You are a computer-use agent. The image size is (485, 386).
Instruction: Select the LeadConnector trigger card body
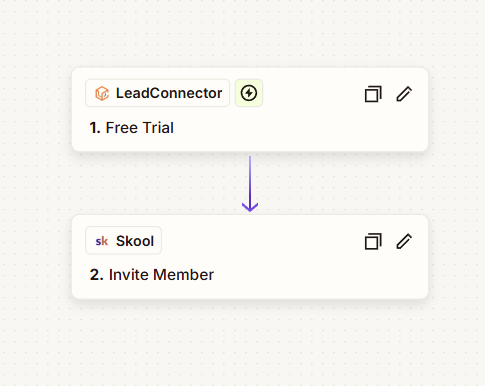[x=250, y=110]
